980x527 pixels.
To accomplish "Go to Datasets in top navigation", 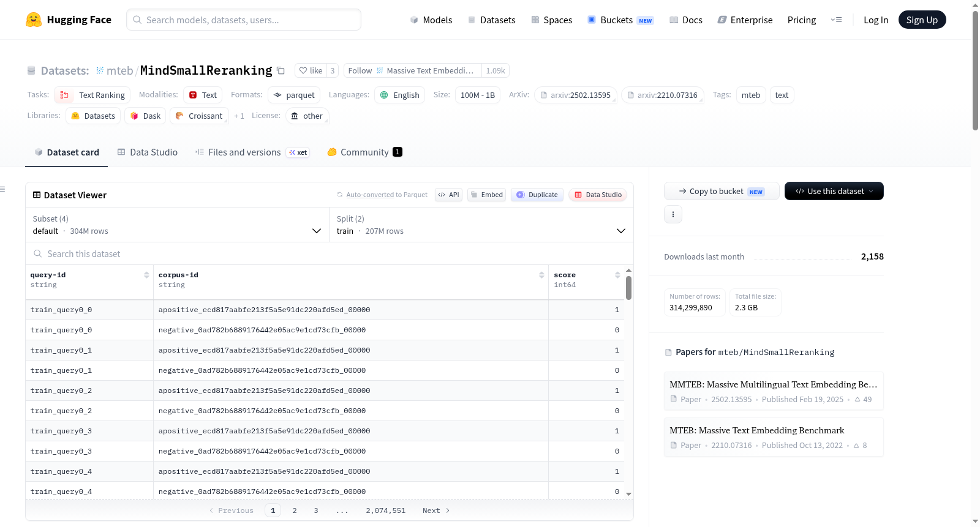I will point(491,20).
